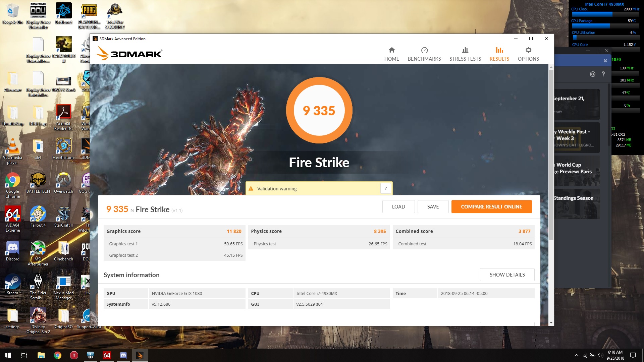The height and width of the screenshot is (362, 644).
Task: Open Discord desktop shortcut
Action: (13, 251)
